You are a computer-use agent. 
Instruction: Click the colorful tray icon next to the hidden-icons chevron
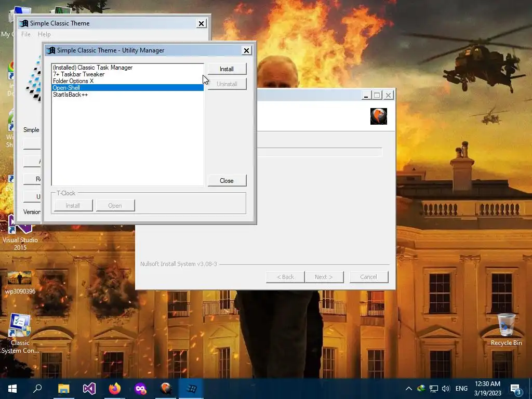tap(421, 389)
